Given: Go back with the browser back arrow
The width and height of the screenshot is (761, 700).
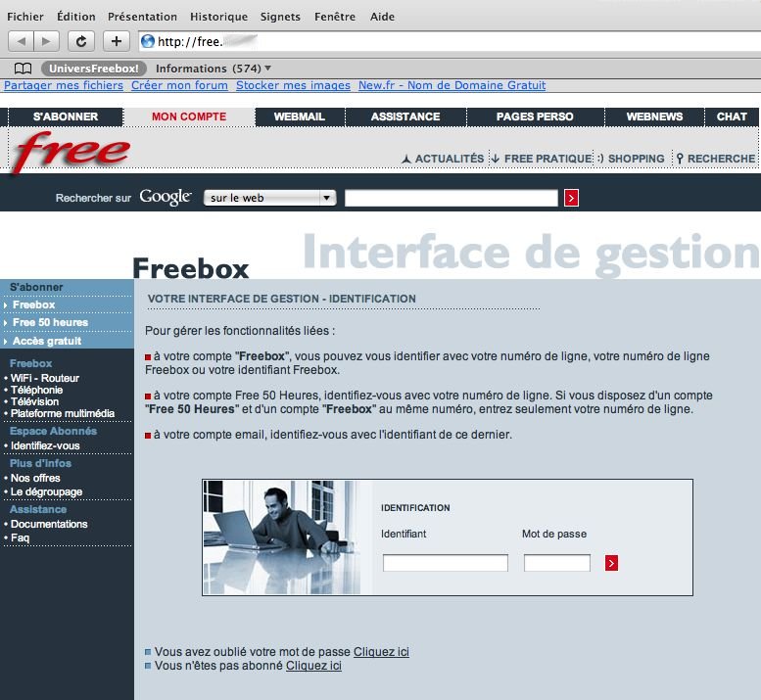Looking at the screenshot, I should (x=21, y=41).
